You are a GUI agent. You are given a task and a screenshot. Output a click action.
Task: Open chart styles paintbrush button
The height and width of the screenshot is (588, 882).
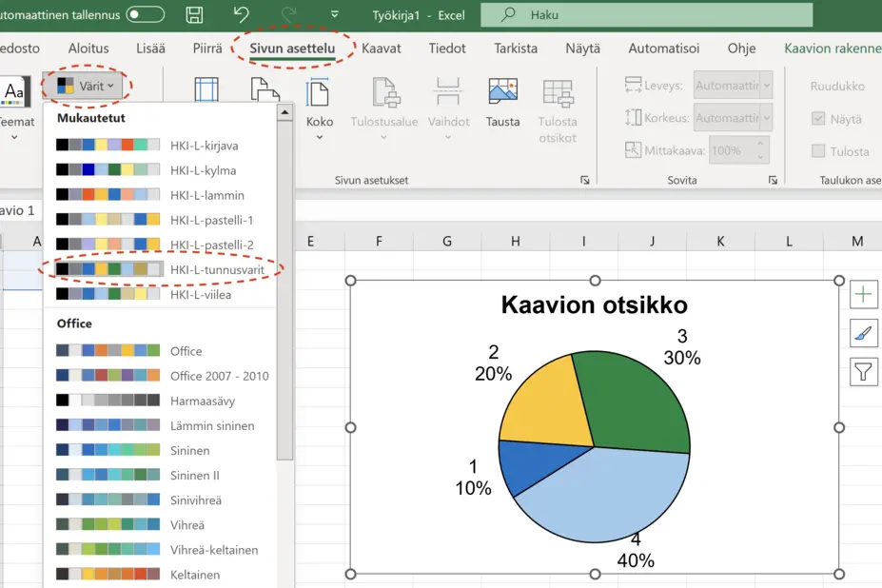863,333
